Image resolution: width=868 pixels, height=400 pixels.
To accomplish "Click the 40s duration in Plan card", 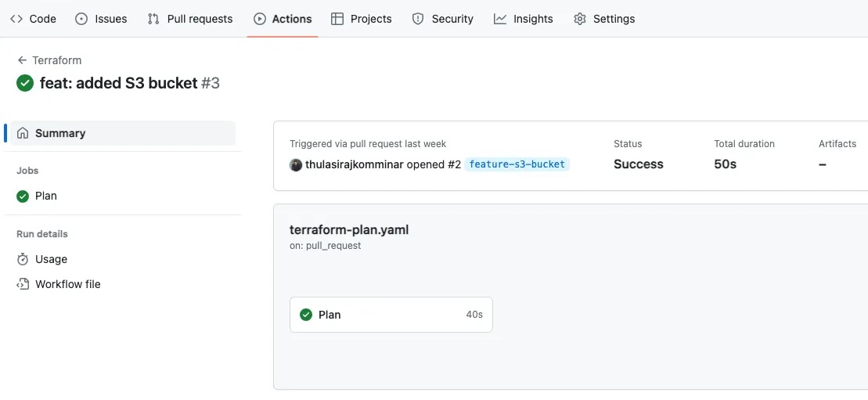I will click(x=474, y=315).
